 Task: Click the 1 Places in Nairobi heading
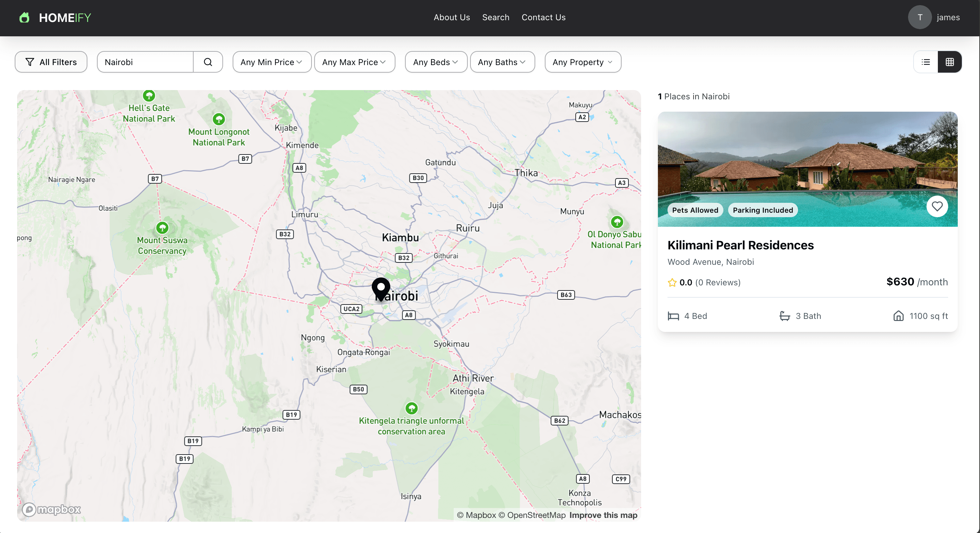pyautogui.click(x=694, y=96)
